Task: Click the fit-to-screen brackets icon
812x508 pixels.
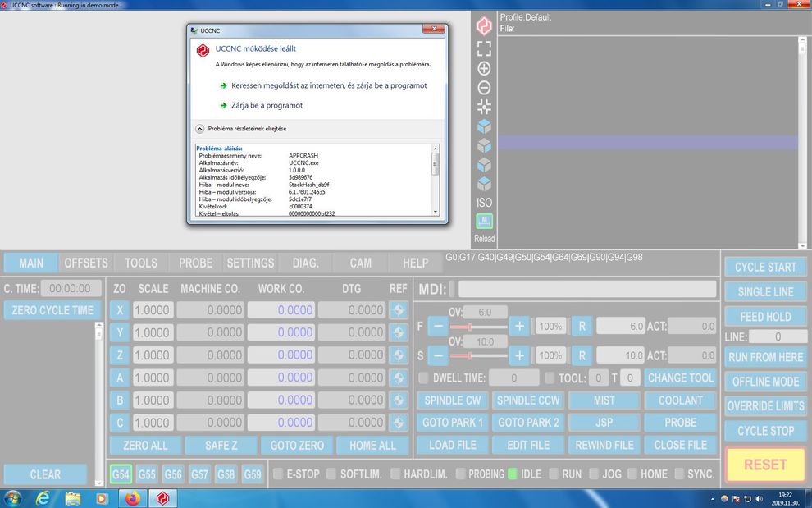Action: tap(484, 49)
